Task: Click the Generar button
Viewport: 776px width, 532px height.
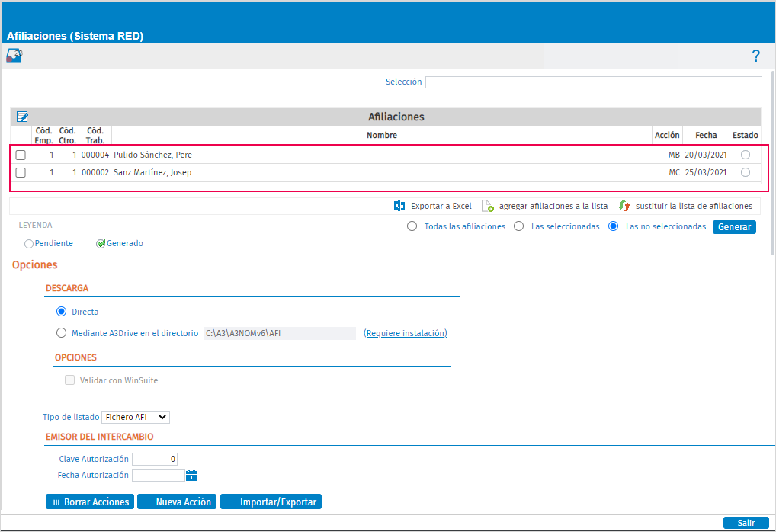Action: click(734, 226)
